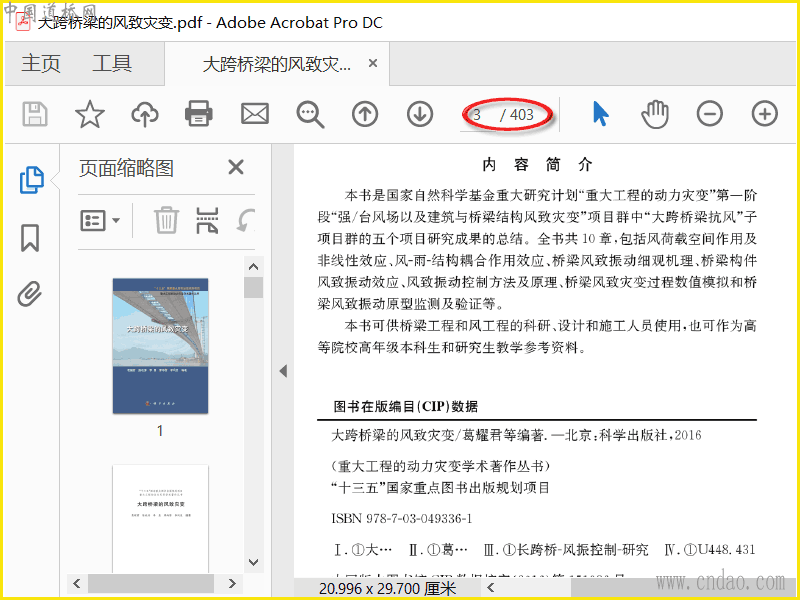Click the 页面缩略图 panel title
The width and height of the screenshot is (800, 600).
coord(127,168)
